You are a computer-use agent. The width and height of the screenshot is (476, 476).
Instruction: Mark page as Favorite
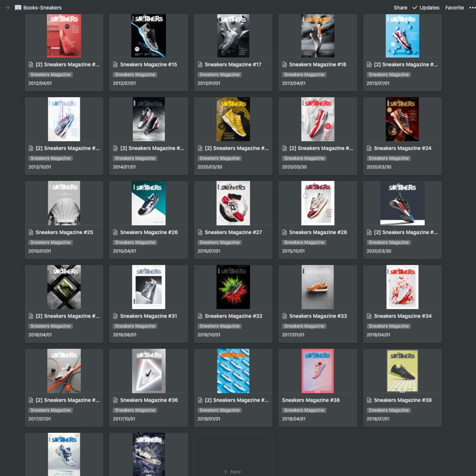click(x=454, y=7)
